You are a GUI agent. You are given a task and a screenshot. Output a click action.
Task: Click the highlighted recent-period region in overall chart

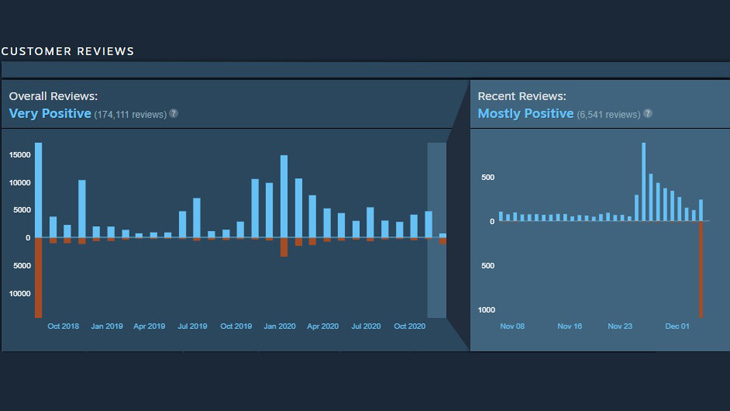[437, 230]
